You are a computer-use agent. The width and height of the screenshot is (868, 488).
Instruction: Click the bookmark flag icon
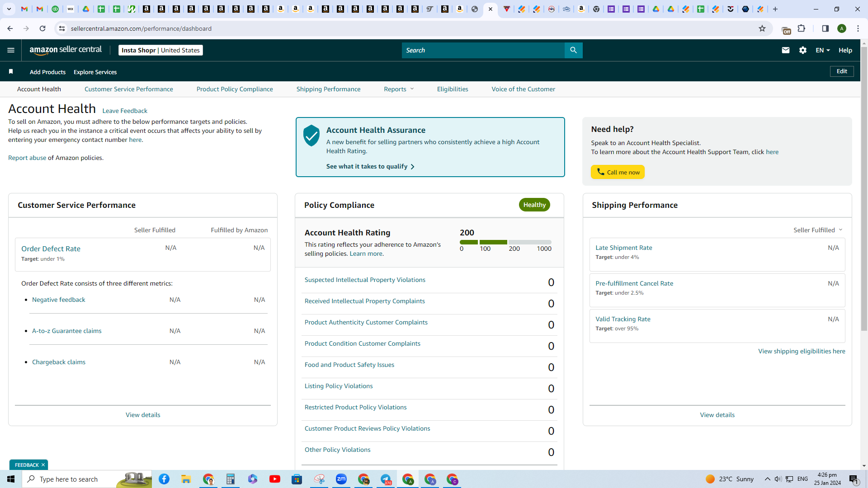point(11,71)
